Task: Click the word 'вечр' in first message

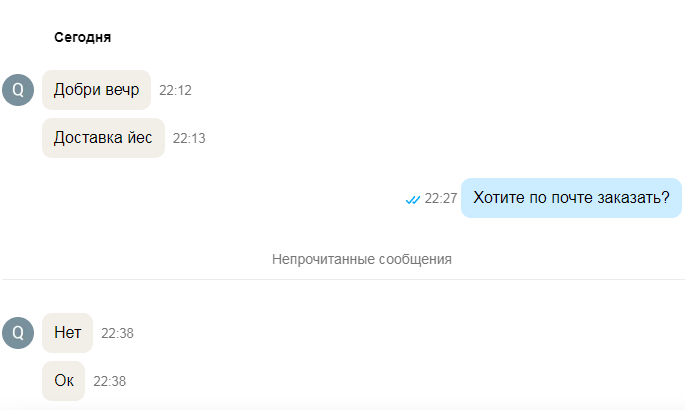Action: (123, 90)
